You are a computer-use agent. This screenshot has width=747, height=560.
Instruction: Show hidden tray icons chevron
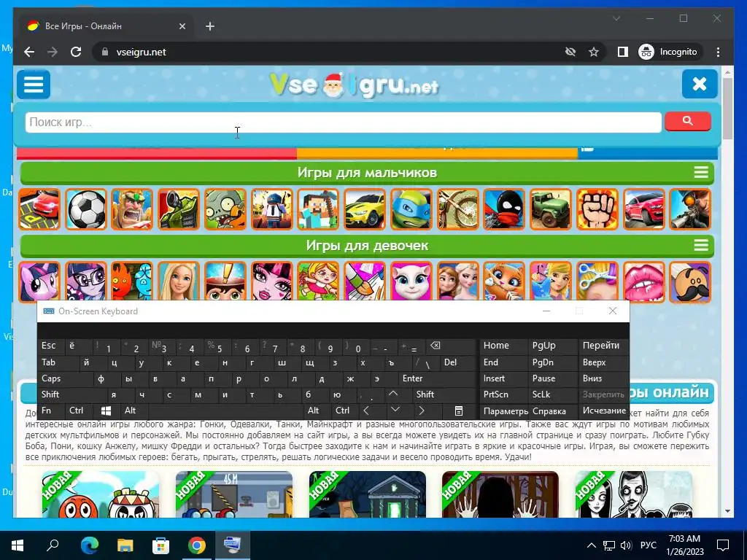pyautogui.click(x=591, y=545)
